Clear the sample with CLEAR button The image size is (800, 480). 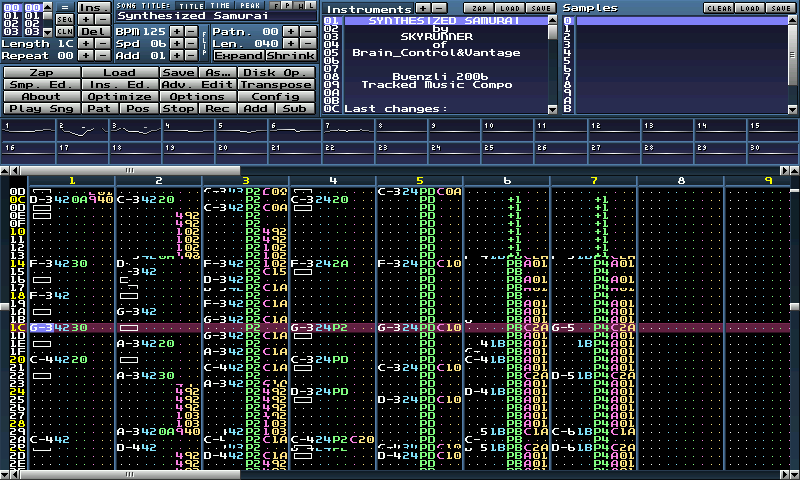point(719,7)
